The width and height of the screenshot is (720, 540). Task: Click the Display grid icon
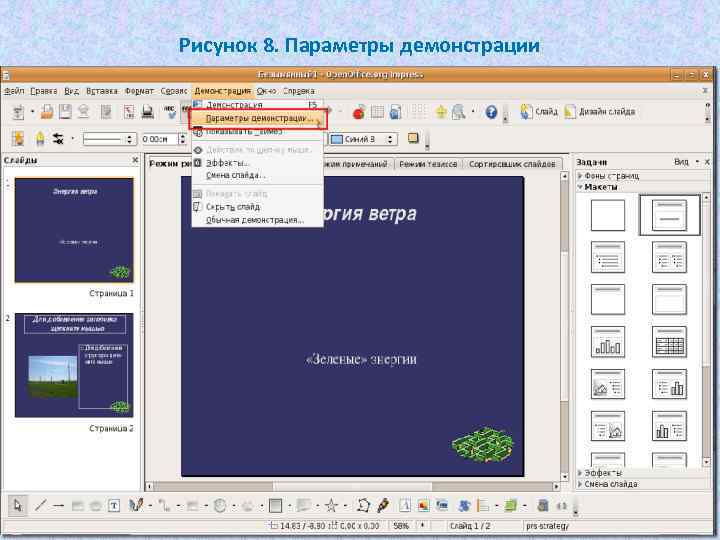pyautogui.click(x=418, y=112)
